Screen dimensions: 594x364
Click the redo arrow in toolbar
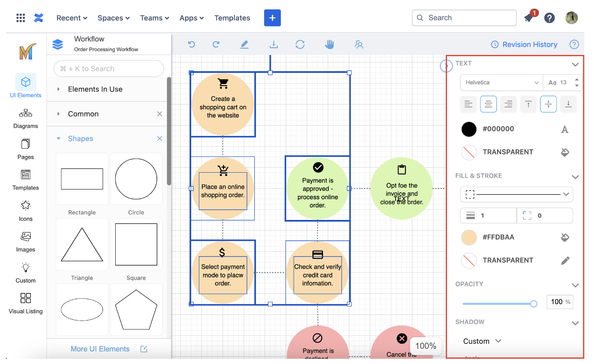(x=216, y=44)
